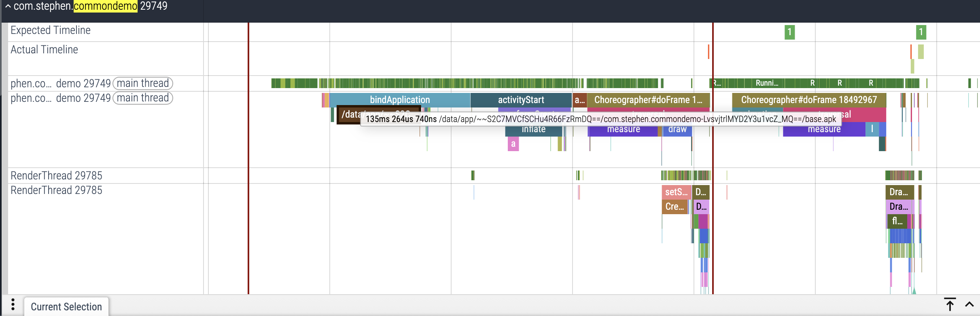Click the fl... slice in RenderThread
Image resolution: width=980 pixels, height=316 pixels.
click(897, 221)
